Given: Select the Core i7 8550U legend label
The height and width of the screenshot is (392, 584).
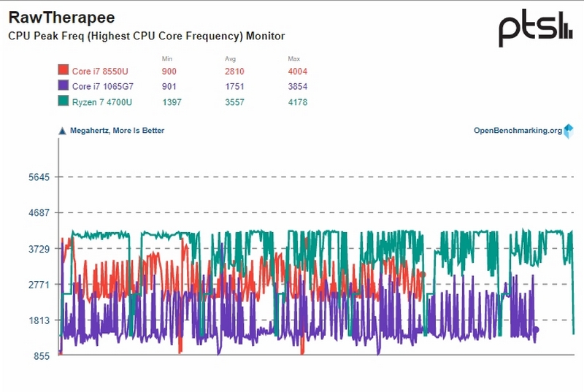Looking at the screenshot, I should [x=100, y=71].
